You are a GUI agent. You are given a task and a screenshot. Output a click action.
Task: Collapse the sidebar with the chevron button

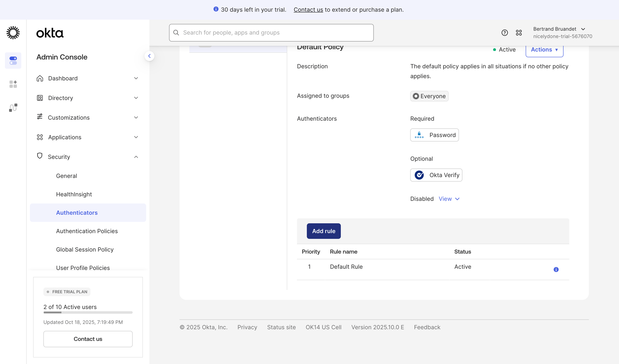pyautogui.click(x=149, y=56)
